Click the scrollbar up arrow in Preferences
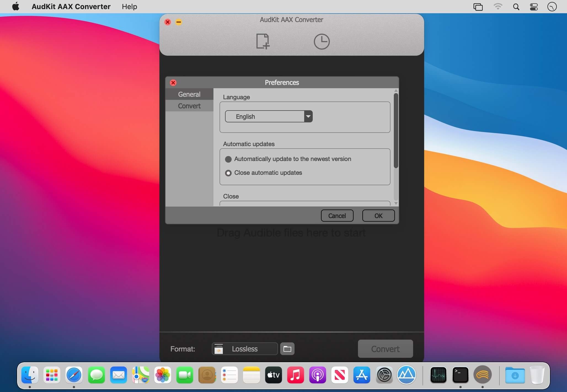 click(396, 90)
